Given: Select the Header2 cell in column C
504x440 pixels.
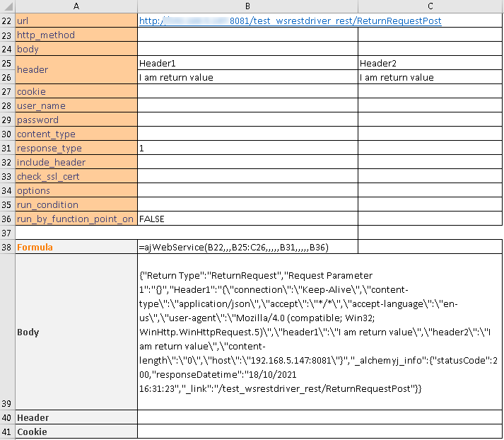Looking at the screenshot, I should pos(430,64).
